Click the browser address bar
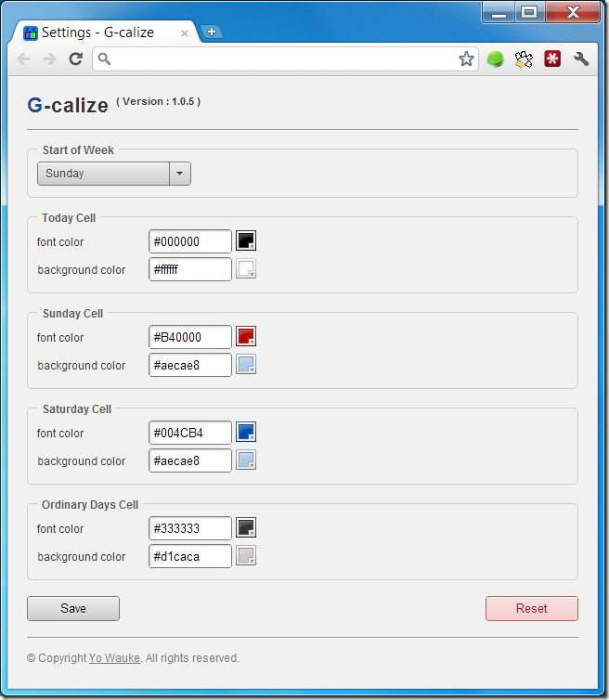The height and width of the screenshot is (700, 609). 285,58
